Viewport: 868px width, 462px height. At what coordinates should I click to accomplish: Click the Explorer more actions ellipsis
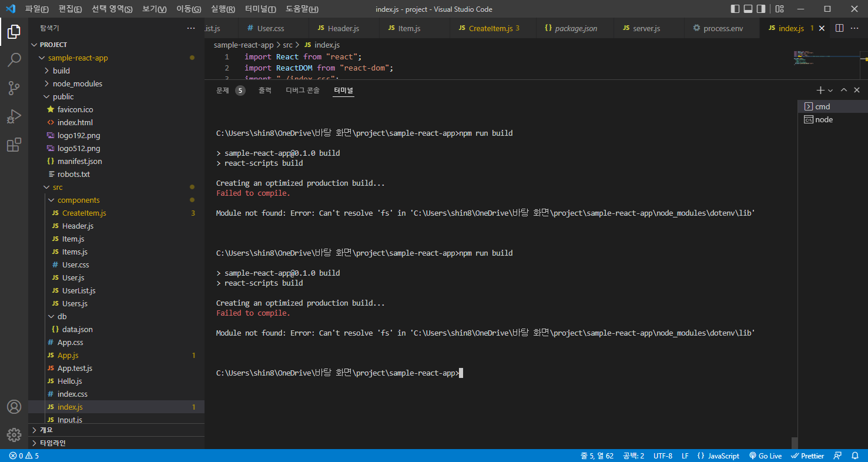pyautogui.click(x=191, y=28)
